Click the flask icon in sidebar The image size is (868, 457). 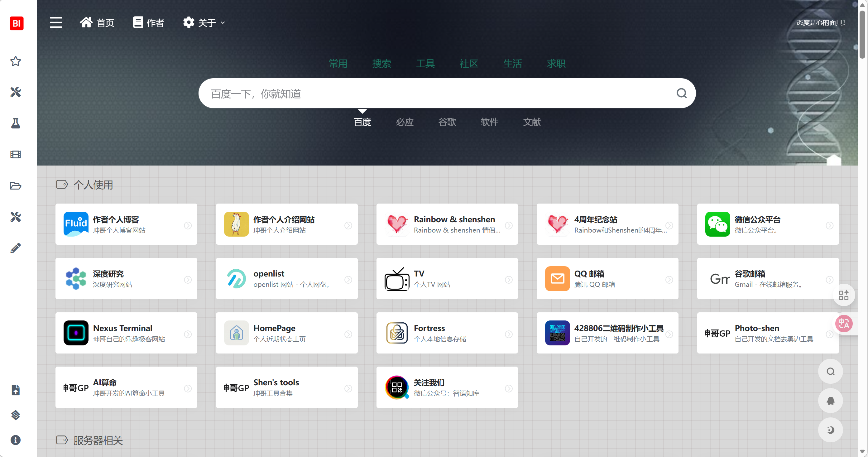tap(16, 123)
